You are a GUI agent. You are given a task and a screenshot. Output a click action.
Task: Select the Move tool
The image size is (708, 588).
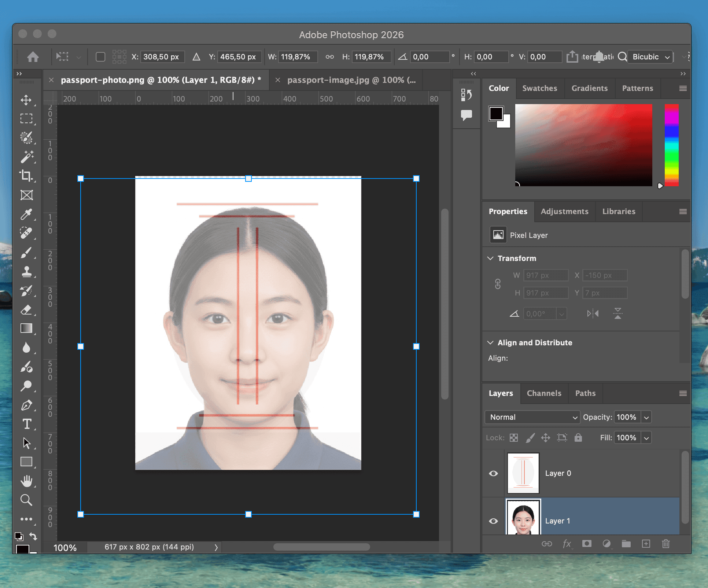click(x=27, y=100)
